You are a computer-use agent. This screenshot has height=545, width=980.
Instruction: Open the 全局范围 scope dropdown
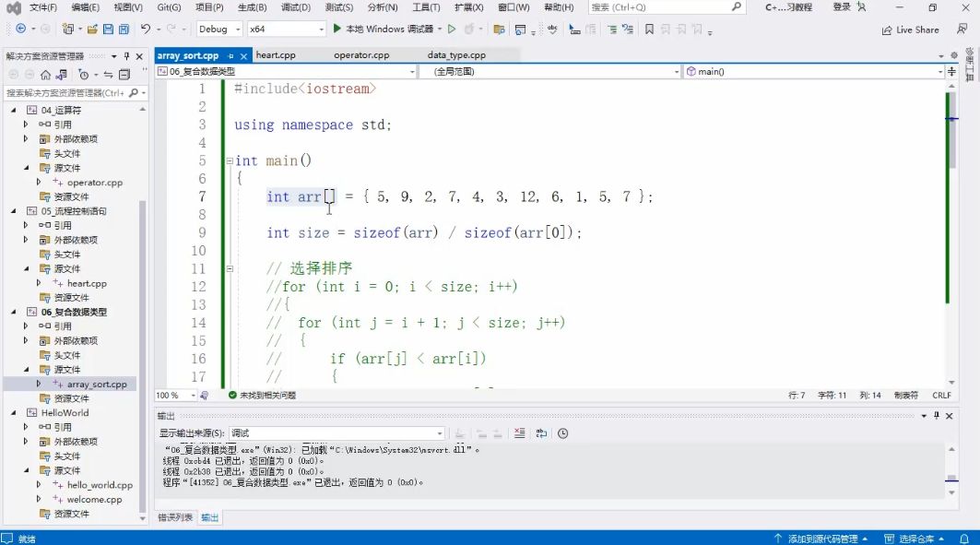pos(550,71)
